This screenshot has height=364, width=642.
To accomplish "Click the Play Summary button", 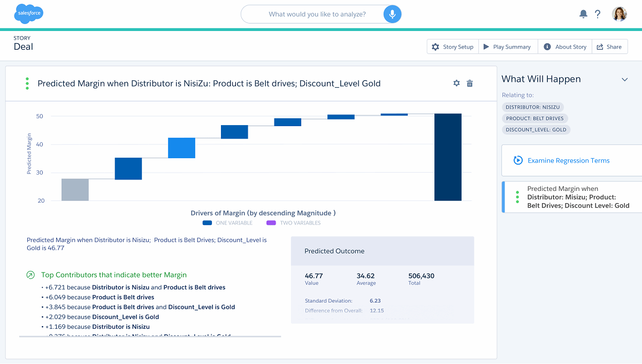I will click(x=507, y=47).
